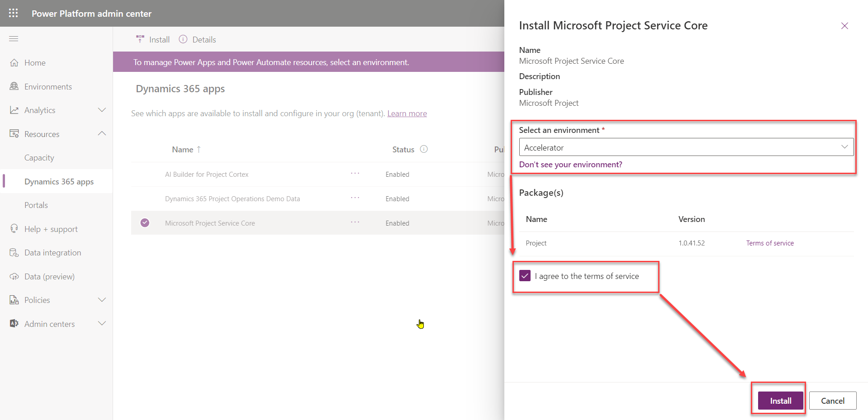
Task: Click Don't see your environment link
Action: click(x=570, y=165)
